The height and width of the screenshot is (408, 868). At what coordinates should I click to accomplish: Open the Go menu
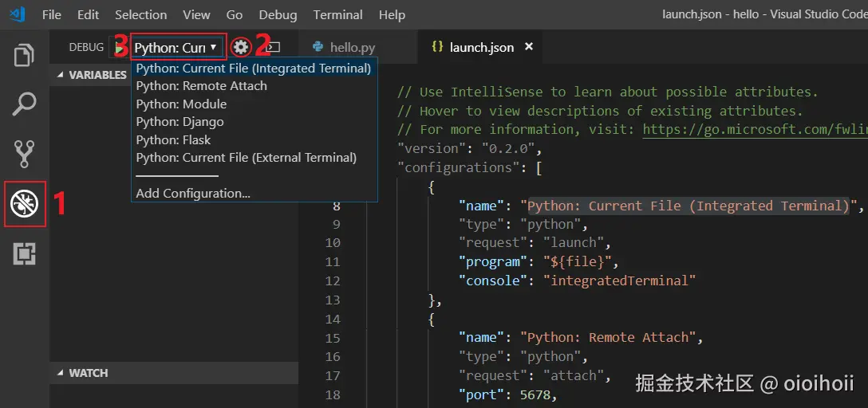click(x=235, y=15)
